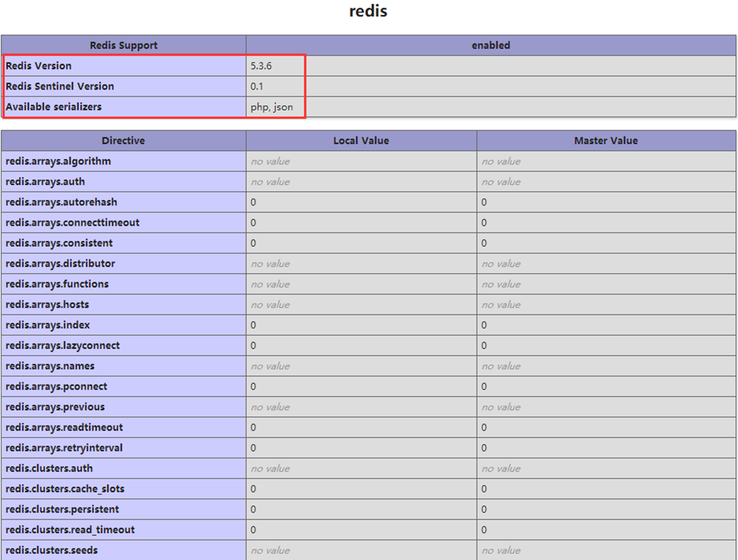The image size is (738, 560).
Task: Select the sentinel version value 0.1
Action: click(257, 86)
